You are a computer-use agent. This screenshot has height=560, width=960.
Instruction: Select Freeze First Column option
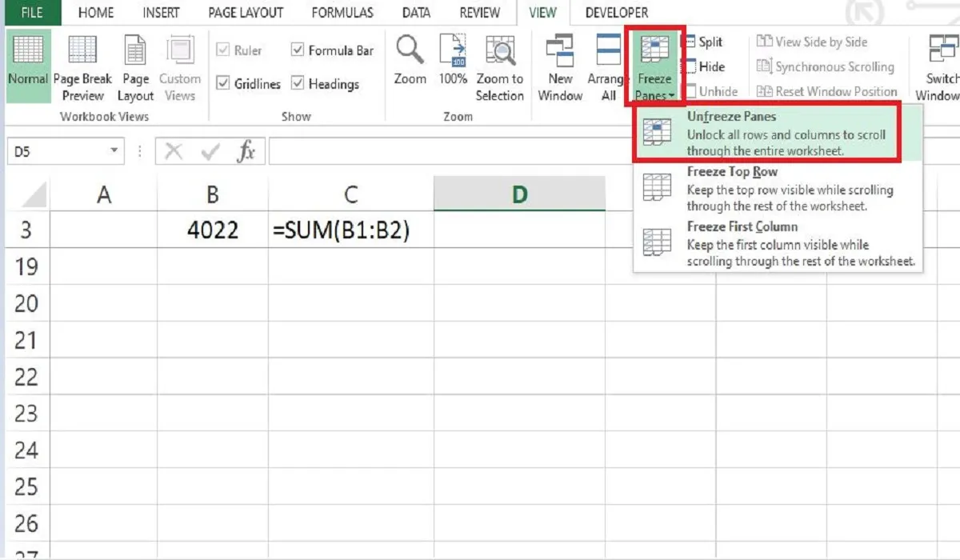click(778, 245)
